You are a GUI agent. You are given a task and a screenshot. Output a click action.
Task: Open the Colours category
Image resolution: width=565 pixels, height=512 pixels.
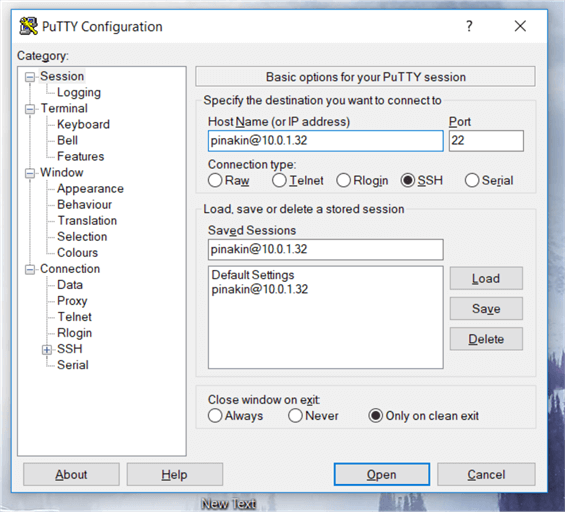pyautogui.click(x=77, y=253)
